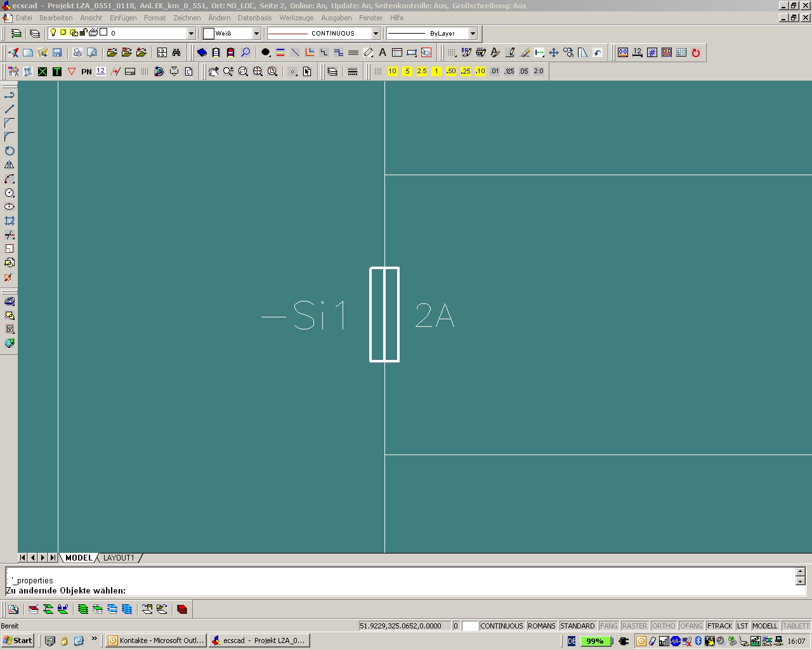This screenshot has height=650, width=812.
Task: Click the Save diskette icon
Action: pyautogui.click(x=57, y=53)
